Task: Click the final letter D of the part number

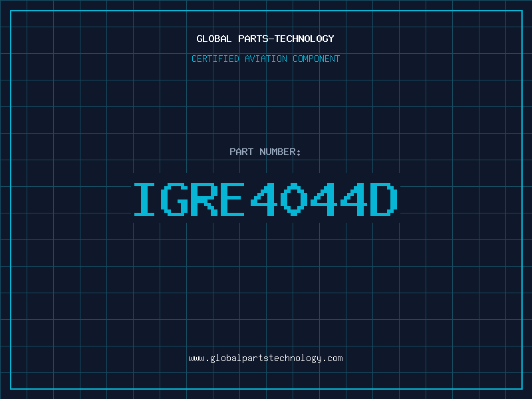Action: (383, 199)
